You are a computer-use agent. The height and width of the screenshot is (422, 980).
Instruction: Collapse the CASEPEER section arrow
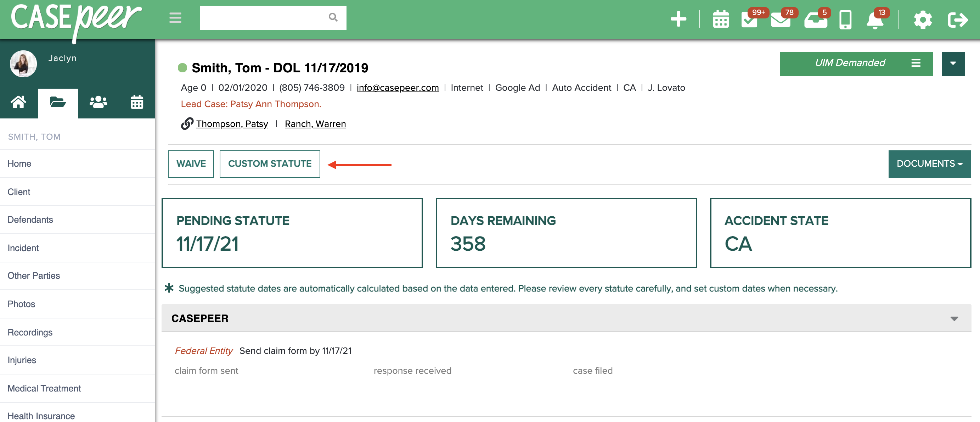point(954,318)
